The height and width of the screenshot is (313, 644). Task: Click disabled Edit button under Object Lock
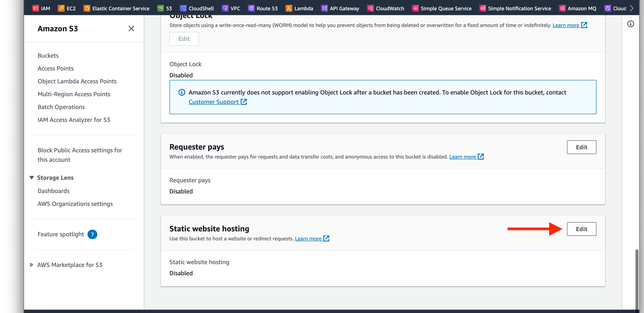click(184, 39)
